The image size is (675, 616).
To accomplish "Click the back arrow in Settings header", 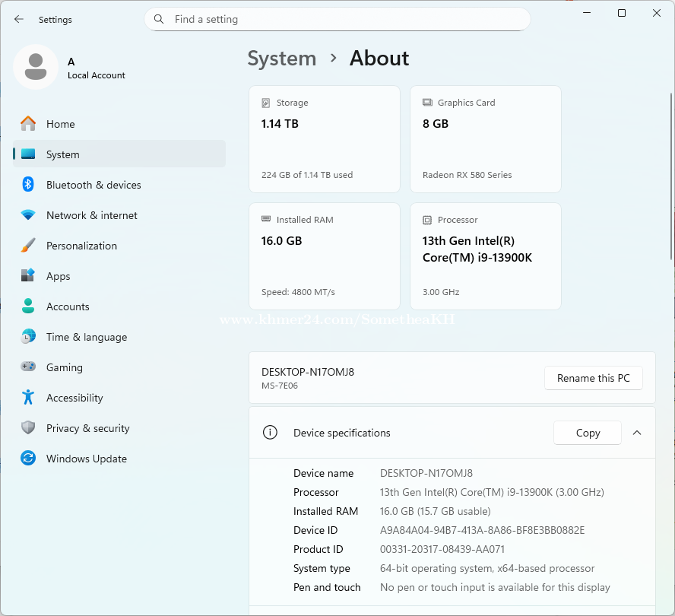I will click(19, 19).
